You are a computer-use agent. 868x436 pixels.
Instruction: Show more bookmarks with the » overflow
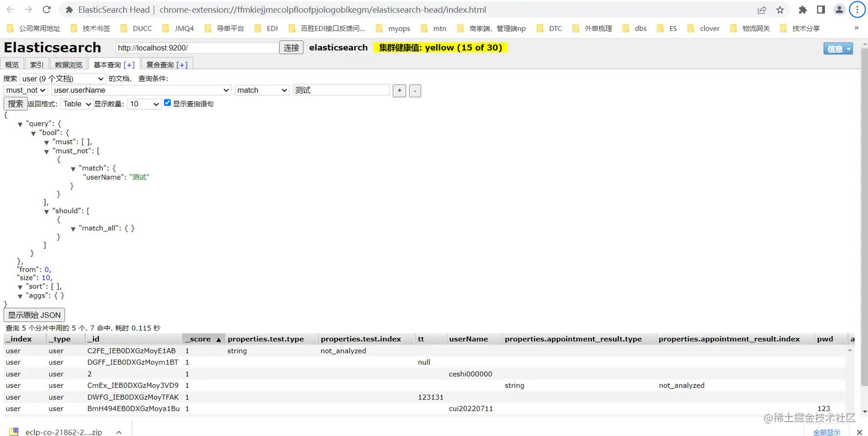(x=857, y=28)
